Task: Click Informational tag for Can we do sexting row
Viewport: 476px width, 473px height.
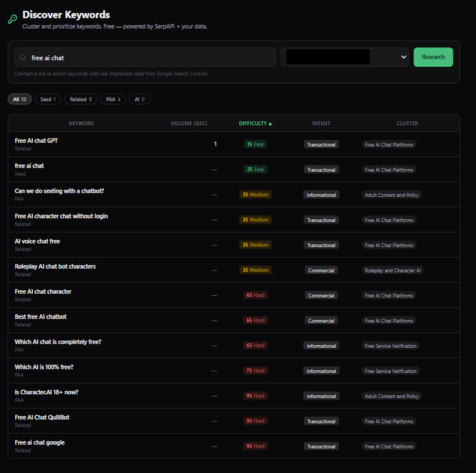Action: pos(321,195)
